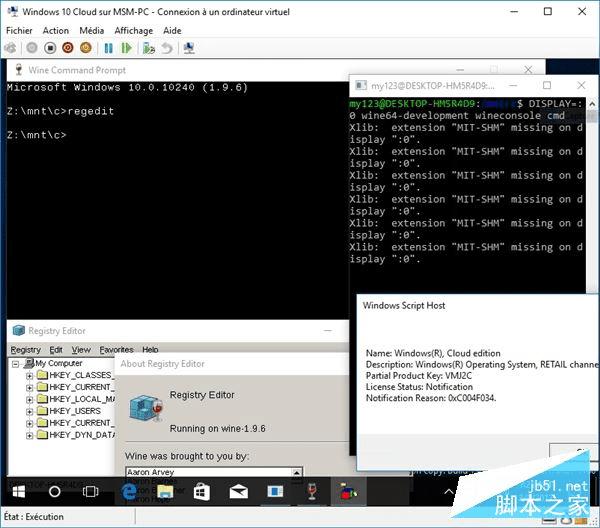Open the Windows Store taskbar icon
Viewport: 600px width, 528px height.
click(201, 491)
